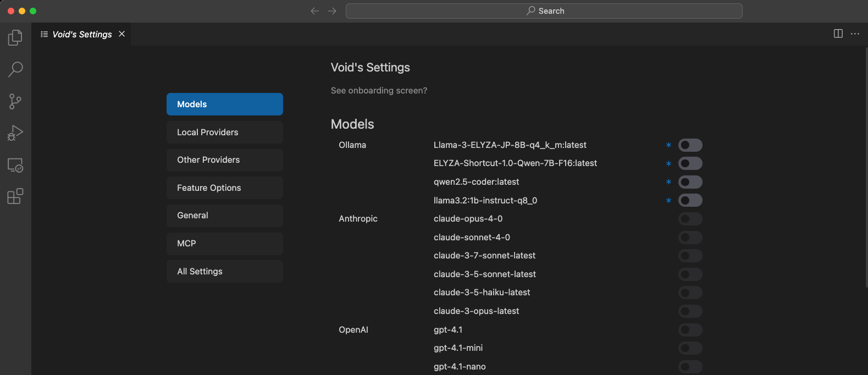Click gpt-4.1-mini model name
This screenshot has width=868, height=375.
point(458,348)
